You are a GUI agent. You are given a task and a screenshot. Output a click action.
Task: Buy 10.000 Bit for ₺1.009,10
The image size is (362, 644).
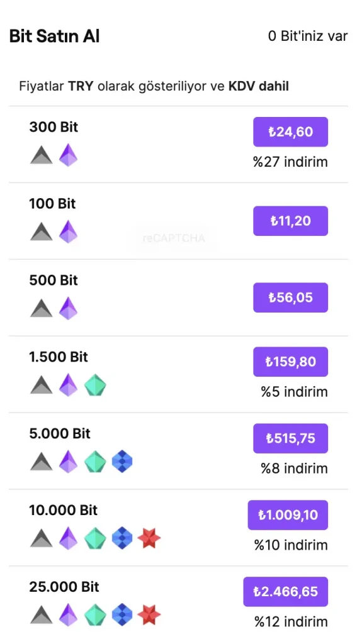288,515
